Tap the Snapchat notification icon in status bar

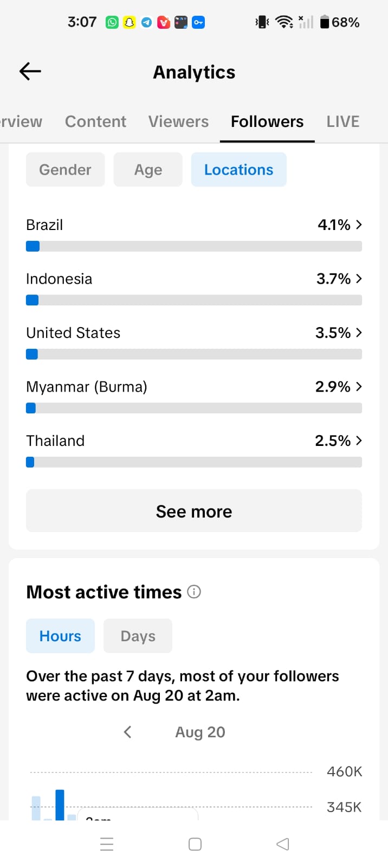[129, 22]
